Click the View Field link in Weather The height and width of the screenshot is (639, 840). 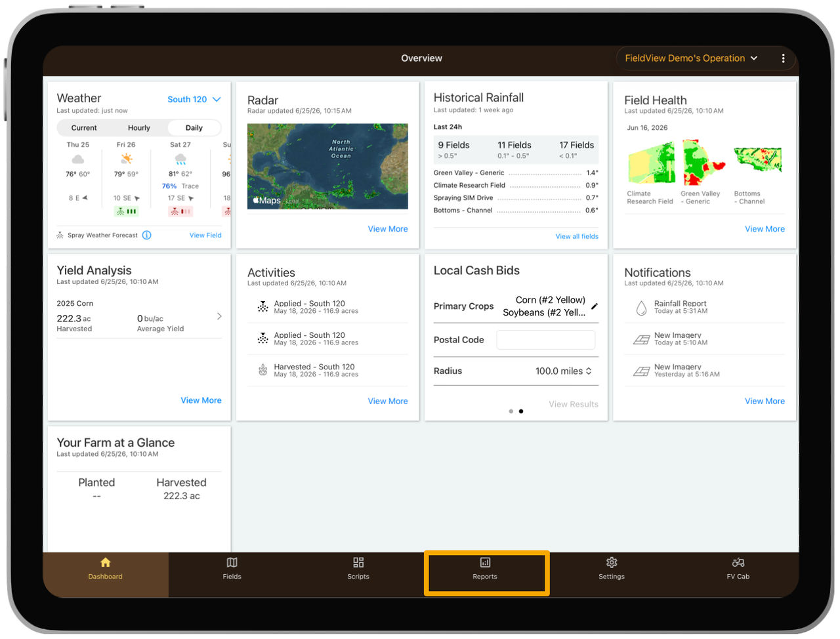[205, 235]
